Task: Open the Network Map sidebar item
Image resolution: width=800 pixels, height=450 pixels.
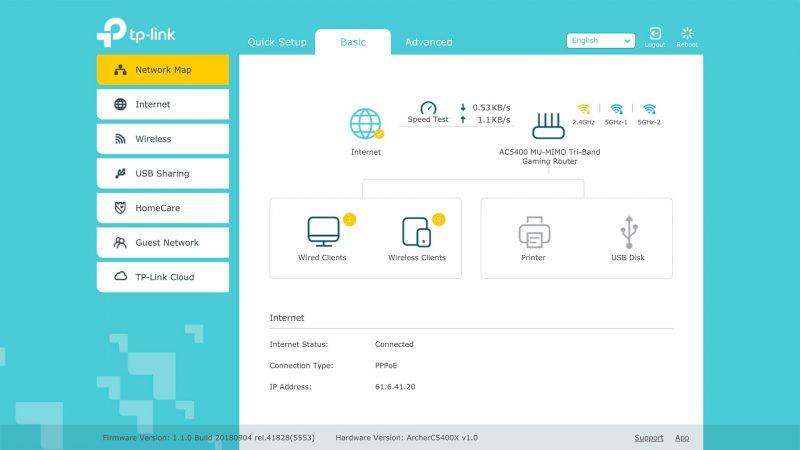Action: pyautogui.click(x=163, y=70)
